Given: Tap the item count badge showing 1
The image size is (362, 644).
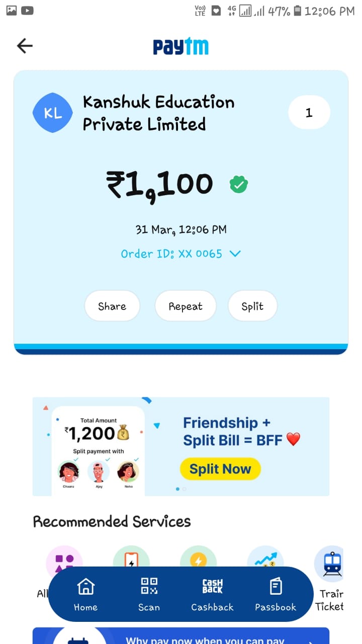Looking at the screenshot, I should [x=309, y=113].
